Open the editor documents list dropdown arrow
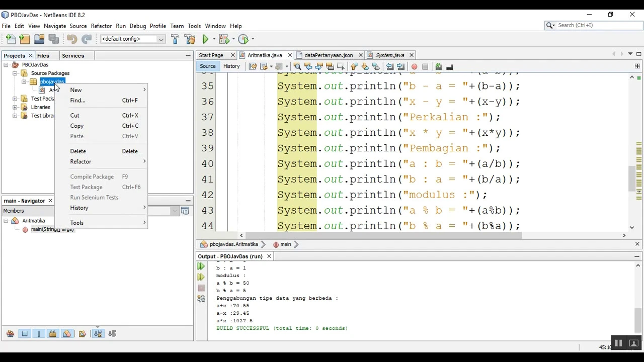The height and width of the screenshot is (362, 644). pyautogui.click(x=630, y=54)
